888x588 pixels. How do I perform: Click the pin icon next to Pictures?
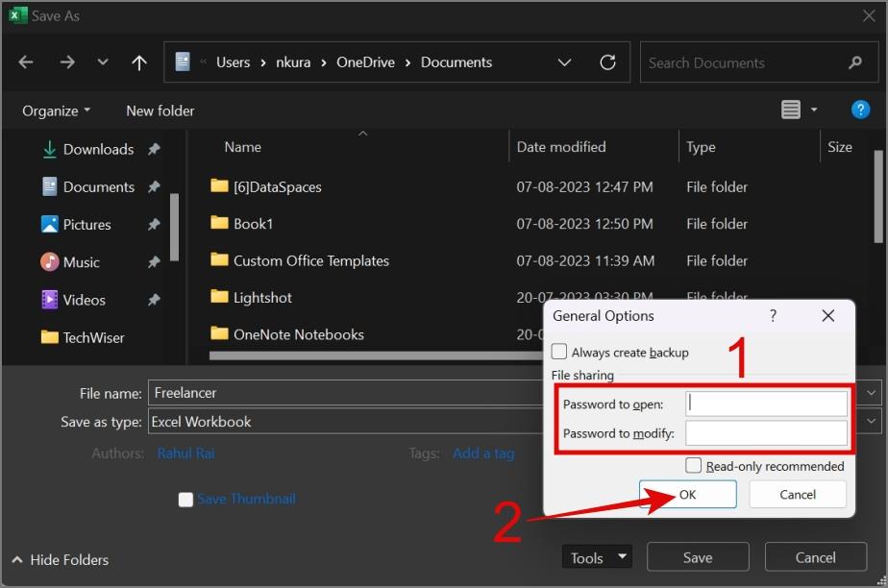154,225
